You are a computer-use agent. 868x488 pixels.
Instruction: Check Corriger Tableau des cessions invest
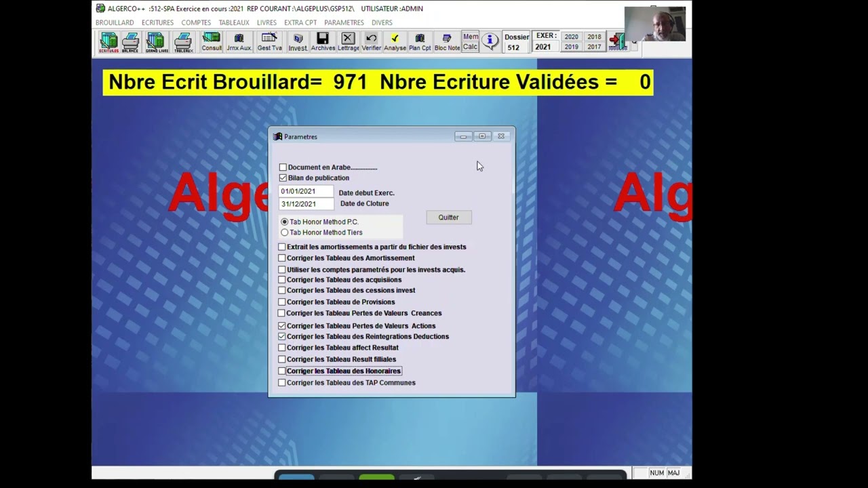282,290
